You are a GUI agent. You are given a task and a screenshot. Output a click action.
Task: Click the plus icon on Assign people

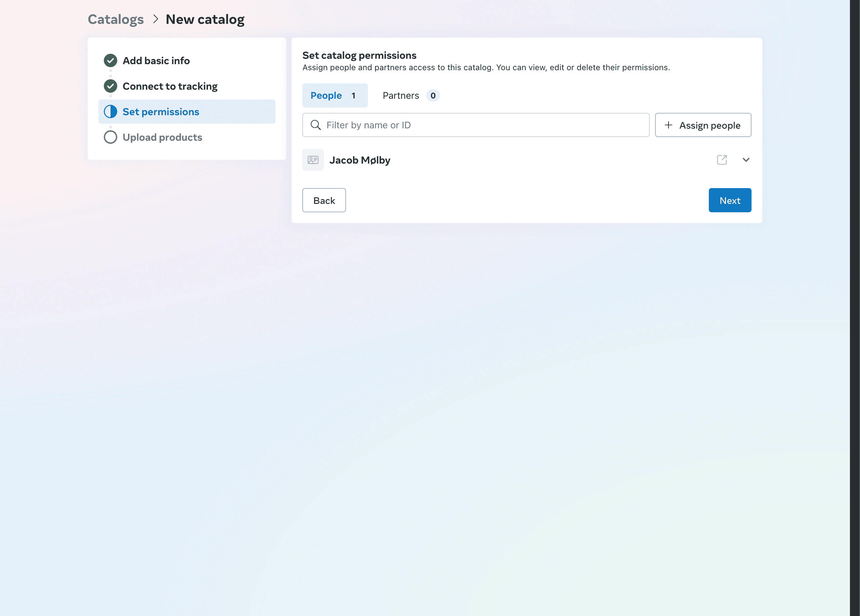point(669,125)
